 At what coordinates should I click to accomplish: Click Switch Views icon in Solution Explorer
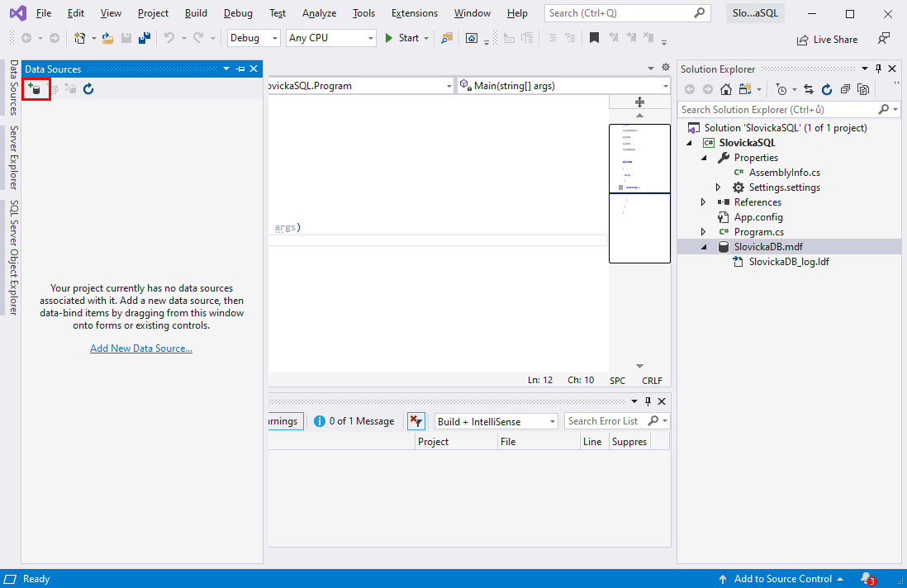click(x=745, y=89)
